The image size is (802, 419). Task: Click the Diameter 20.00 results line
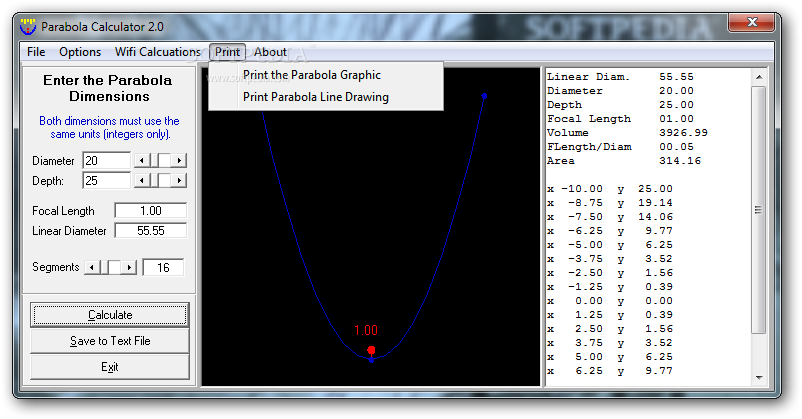pos(620,91)
